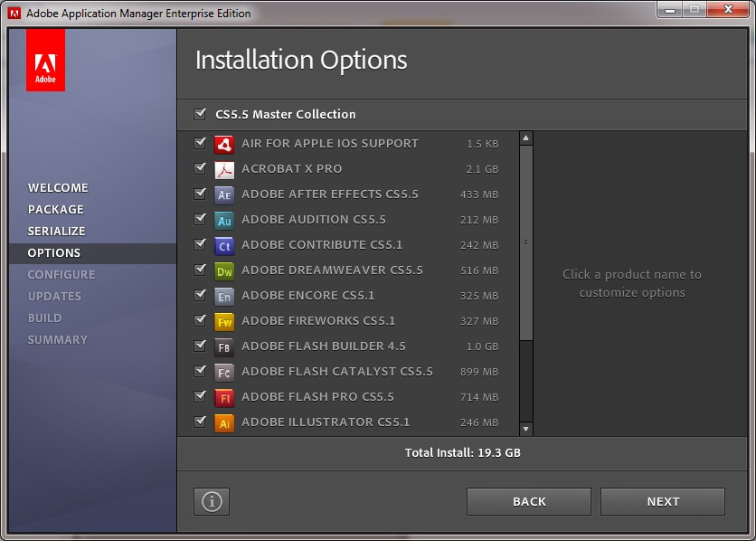Image resolution: width=756 pixels, height=541 pixels.
Task: Click the Flash Pro CS5.5 icon
Action: tap(224, 397)
